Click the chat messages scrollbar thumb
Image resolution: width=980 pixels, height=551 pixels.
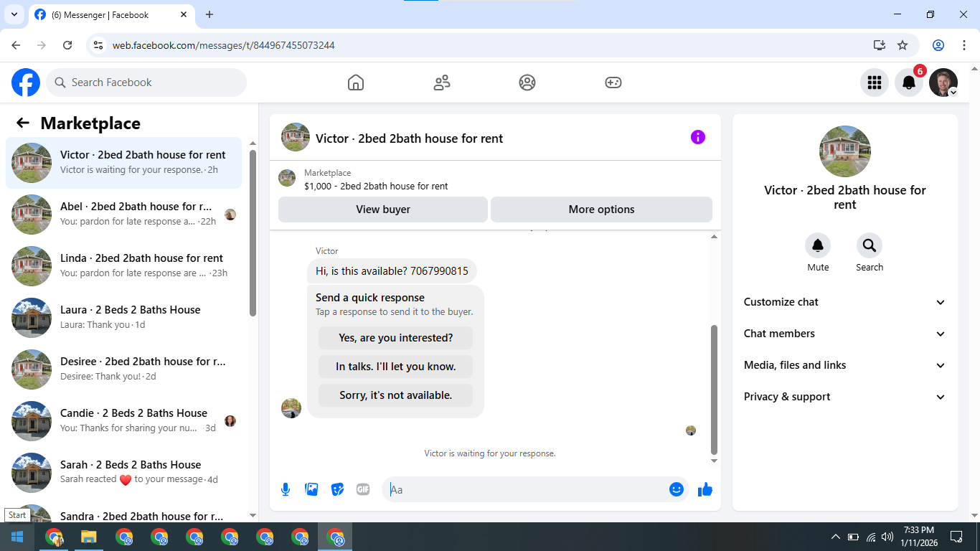(714, 390)
